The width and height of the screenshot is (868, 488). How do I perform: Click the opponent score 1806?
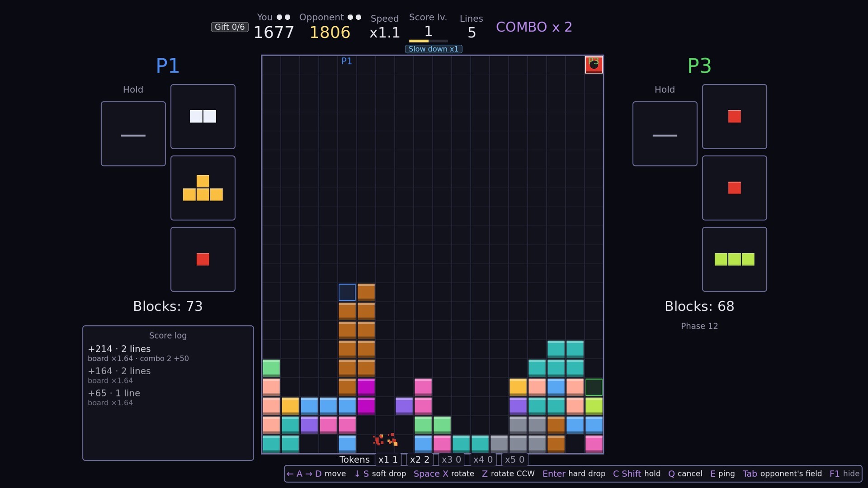tap(330, 33)
